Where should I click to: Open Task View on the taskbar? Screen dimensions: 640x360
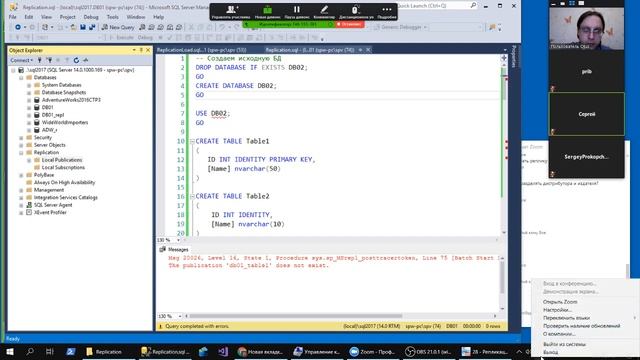click(50, 351)
